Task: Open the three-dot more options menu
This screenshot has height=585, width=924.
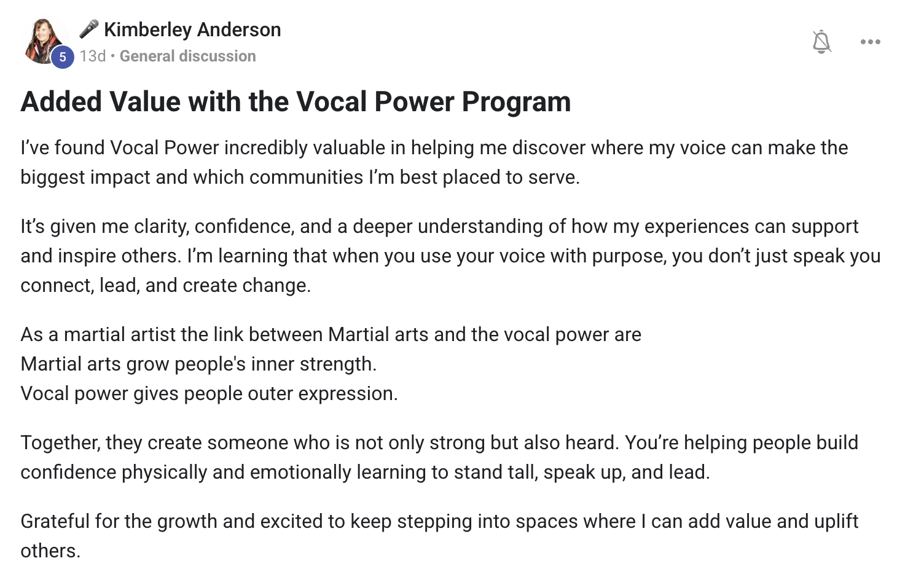Action: tap(870, 42)
